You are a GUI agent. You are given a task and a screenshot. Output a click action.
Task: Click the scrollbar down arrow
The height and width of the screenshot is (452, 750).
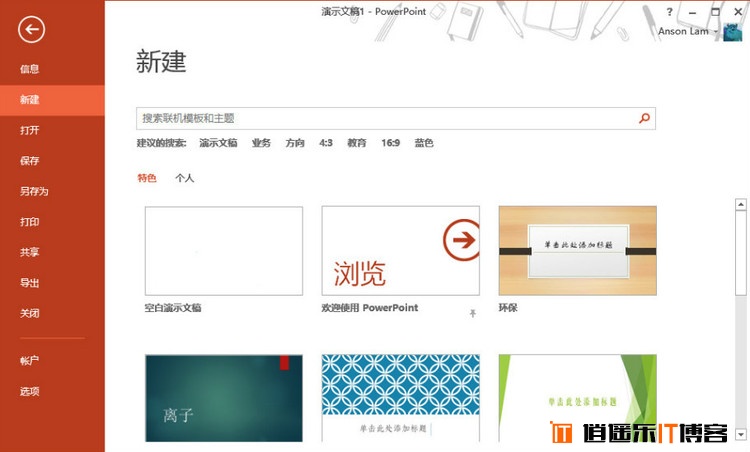point(741,434)
